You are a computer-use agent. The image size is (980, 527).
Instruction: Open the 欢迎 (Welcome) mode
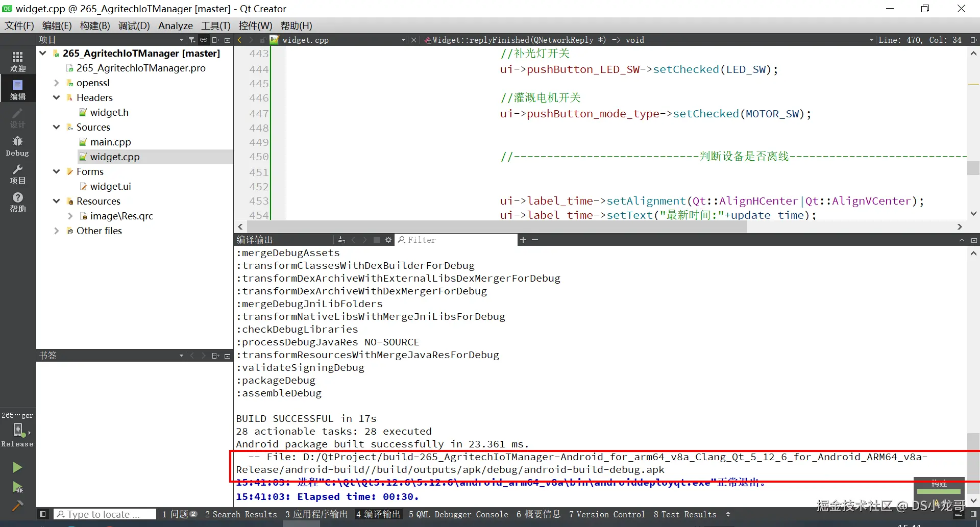click(18, 61)
